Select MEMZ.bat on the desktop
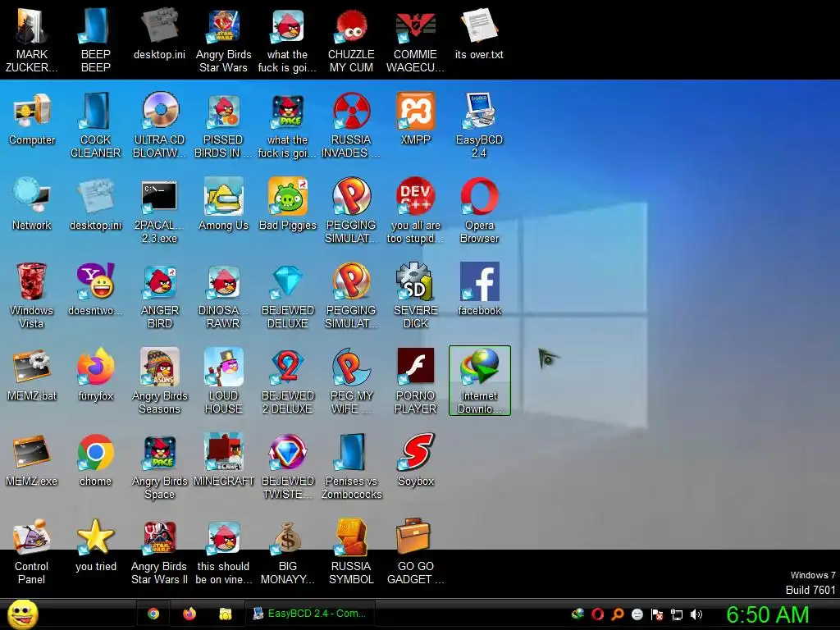Viewport: 840px width, 630px height. point(32,374)
